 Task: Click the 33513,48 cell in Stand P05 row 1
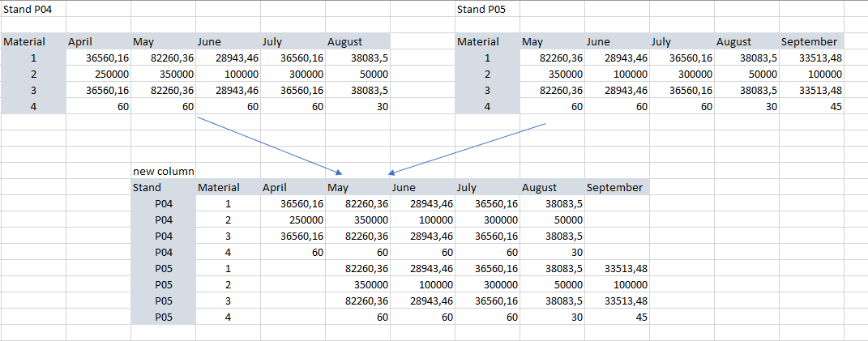pos(811,58)
